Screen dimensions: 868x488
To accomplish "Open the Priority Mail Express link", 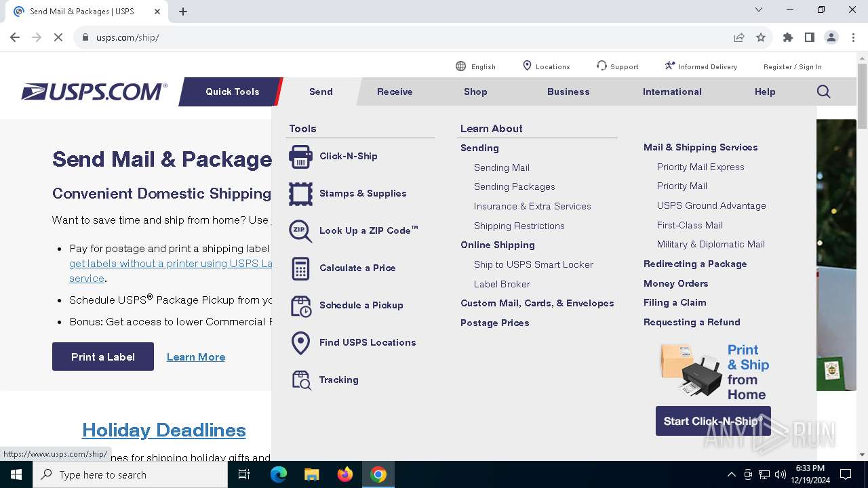I will pyautogui.click(x=701, y=167).
